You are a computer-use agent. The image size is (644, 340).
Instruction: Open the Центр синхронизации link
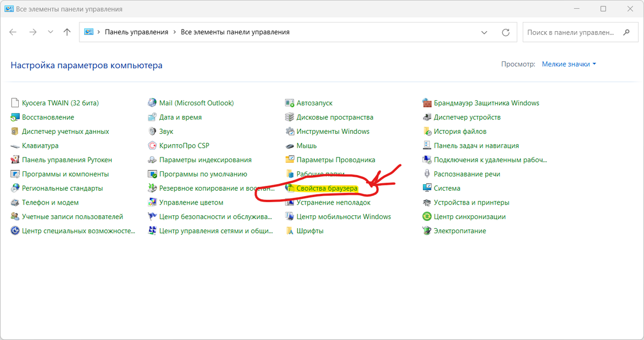(x=470, y=217)
